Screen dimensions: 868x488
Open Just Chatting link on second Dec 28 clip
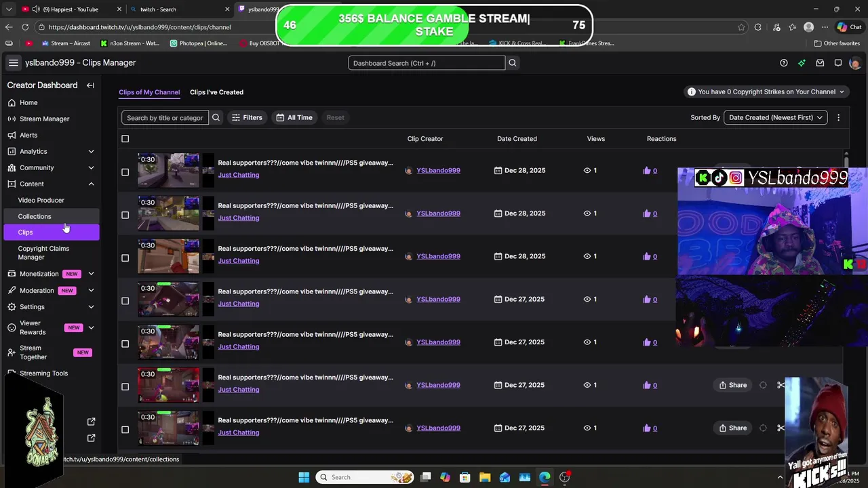[239, 218]
